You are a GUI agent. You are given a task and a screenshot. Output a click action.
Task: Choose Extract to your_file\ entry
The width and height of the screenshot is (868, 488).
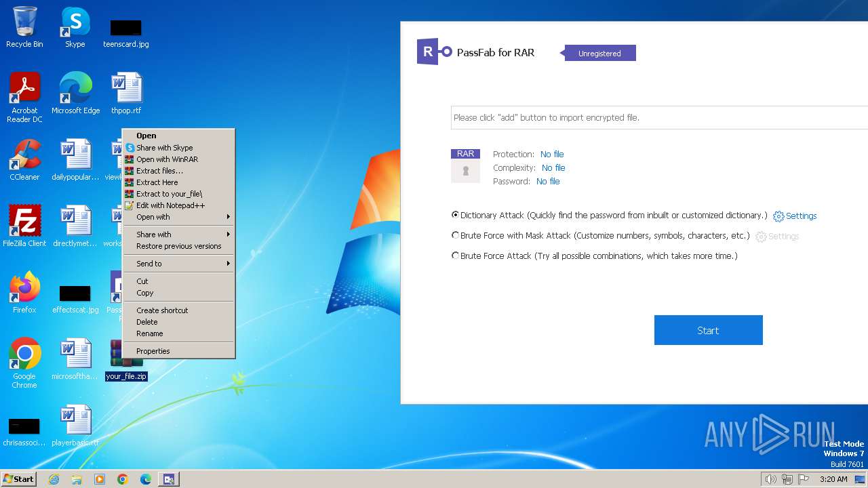coord(179,194)
